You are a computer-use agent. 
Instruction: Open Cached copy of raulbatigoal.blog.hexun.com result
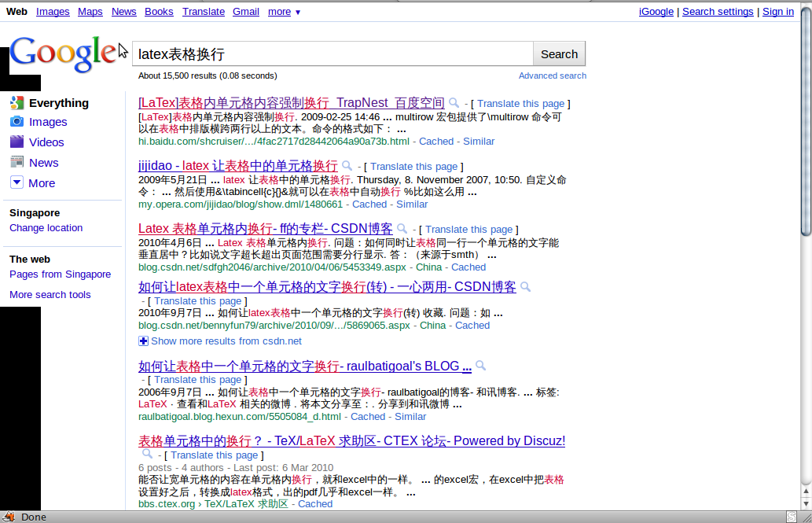coord(368,417)
